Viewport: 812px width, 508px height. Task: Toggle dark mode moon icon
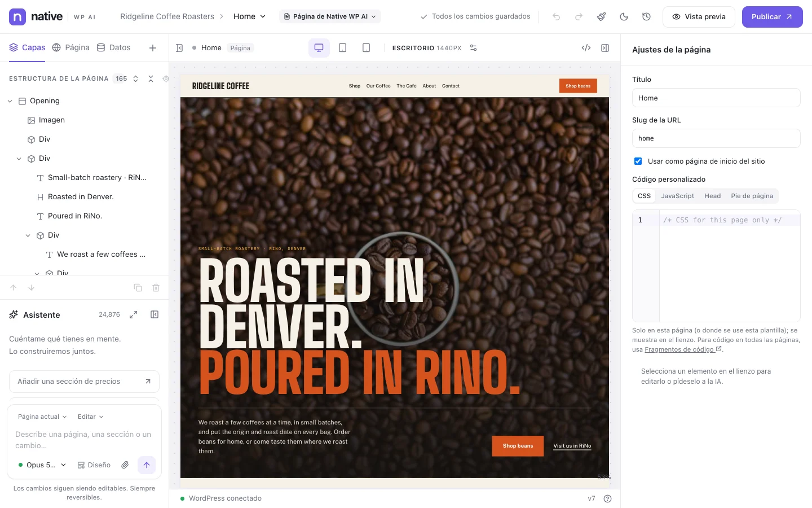[x=624, y=17]
